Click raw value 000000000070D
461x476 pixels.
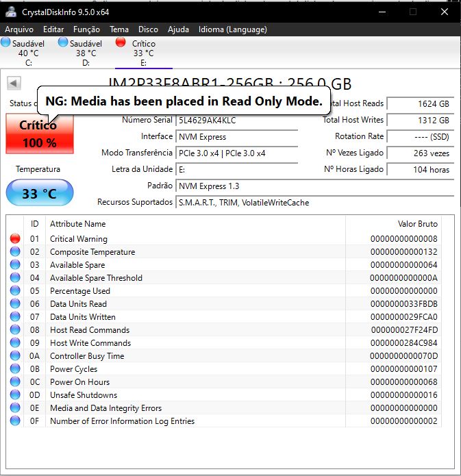pyautogui.click(x=403, y=355)
